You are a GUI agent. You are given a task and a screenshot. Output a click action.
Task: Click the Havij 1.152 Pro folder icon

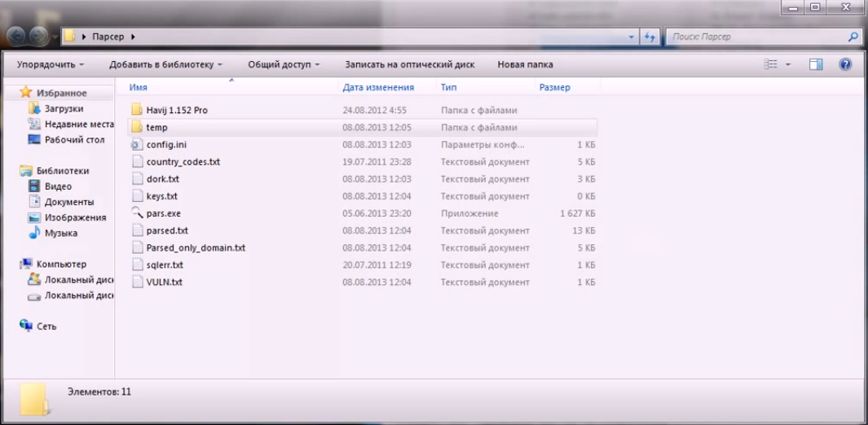pyautogui.click(x=136, y=111)
